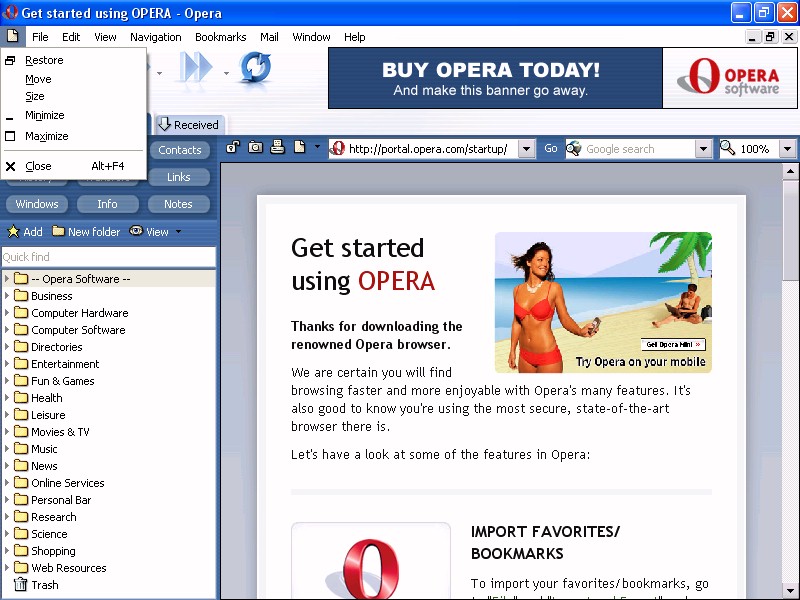Image resolution: width=800 pixels, height=600 pixels.
Task: Click the Contacts panel button
Action: (x=180, y=149)
